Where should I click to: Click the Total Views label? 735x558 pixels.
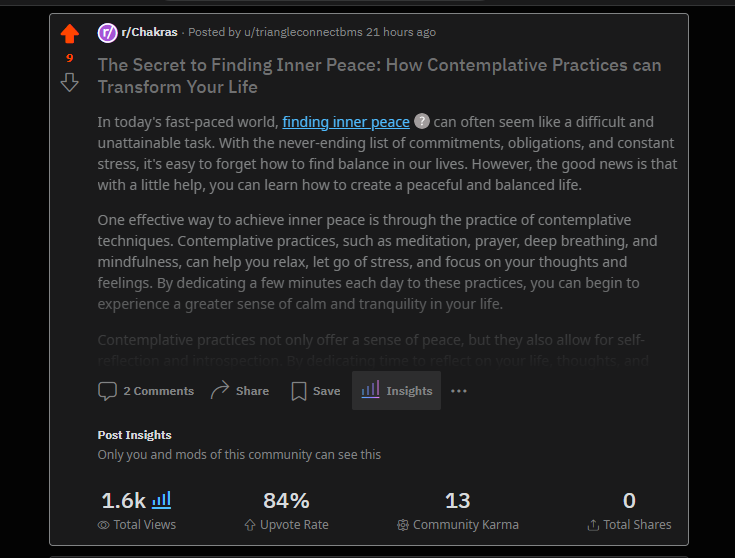(145, 525)
